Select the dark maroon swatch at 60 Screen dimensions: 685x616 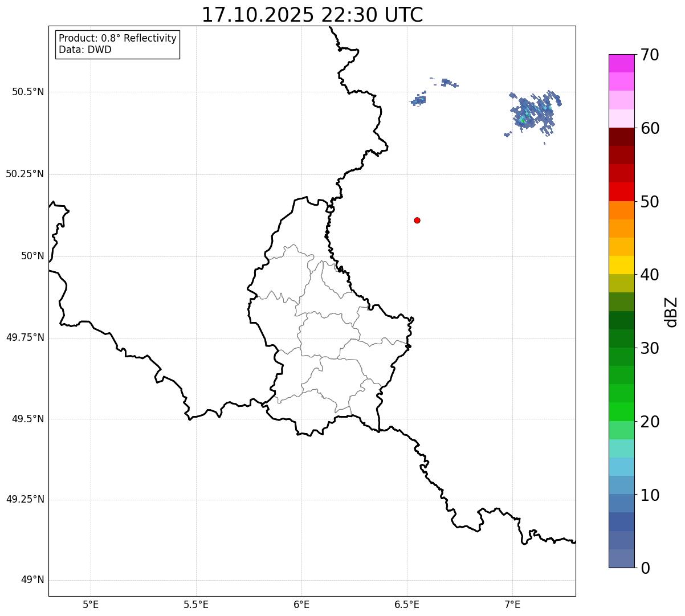tap(621, 137)
